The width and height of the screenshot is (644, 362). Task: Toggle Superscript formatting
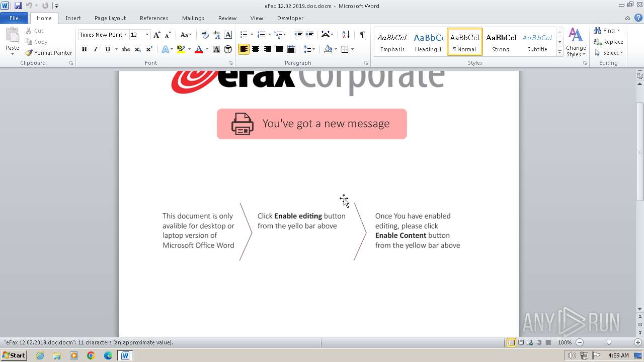tap(149, 49)
